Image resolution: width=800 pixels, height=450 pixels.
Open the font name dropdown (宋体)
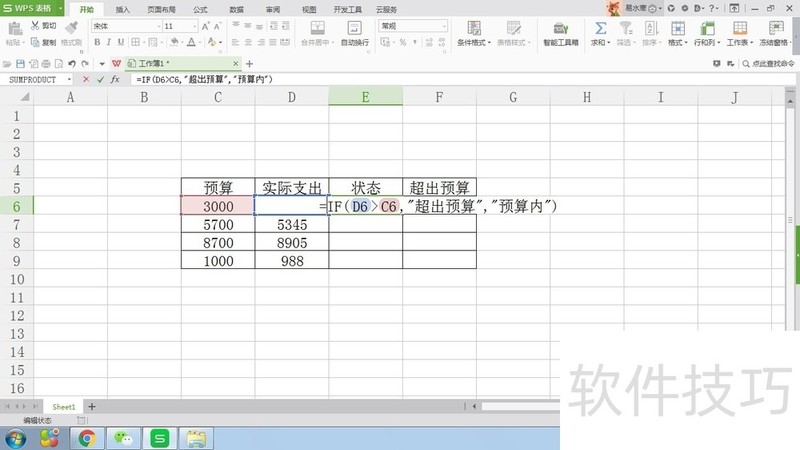tap(159, 26)
